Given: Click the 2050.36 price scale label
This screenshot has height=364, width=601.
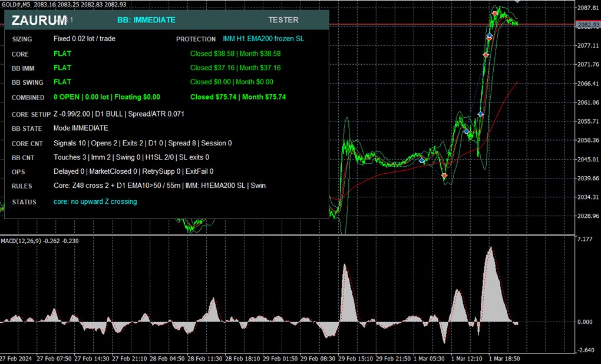Looking at the screenshot, I should click(x=588, y=140).
